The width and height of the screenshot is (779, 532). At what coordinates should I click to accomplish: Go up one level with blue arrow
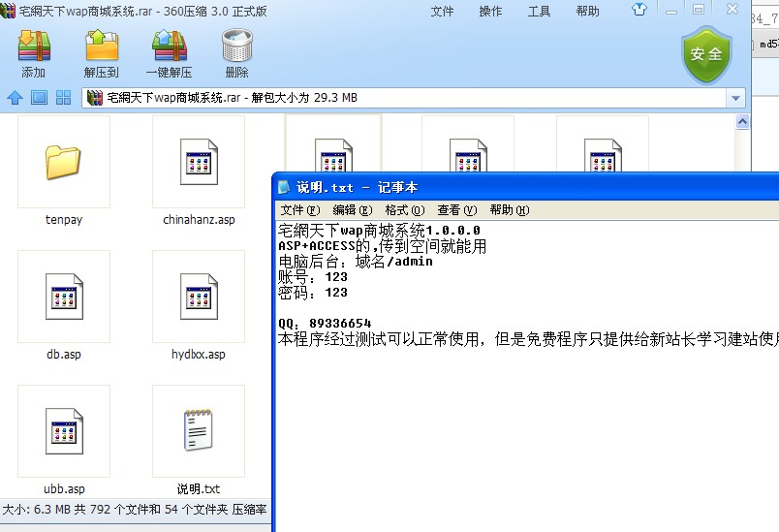[15, 97]
